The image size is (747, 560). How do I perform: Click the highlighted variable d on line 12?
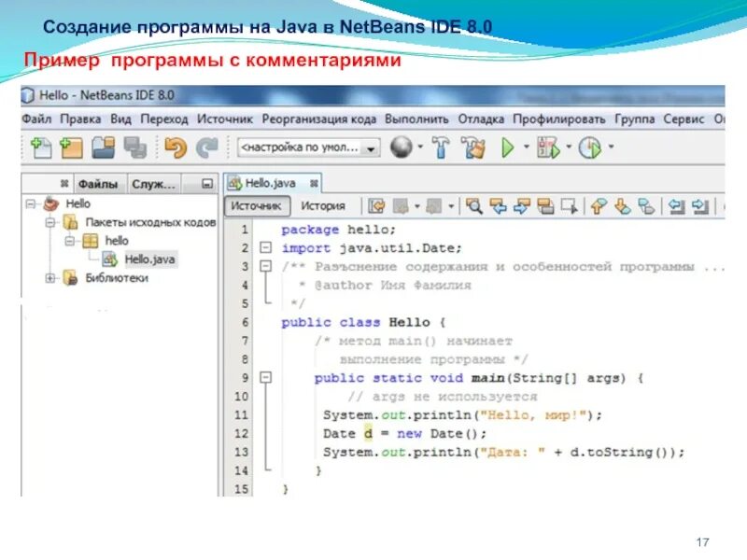(x=368, y=434)
